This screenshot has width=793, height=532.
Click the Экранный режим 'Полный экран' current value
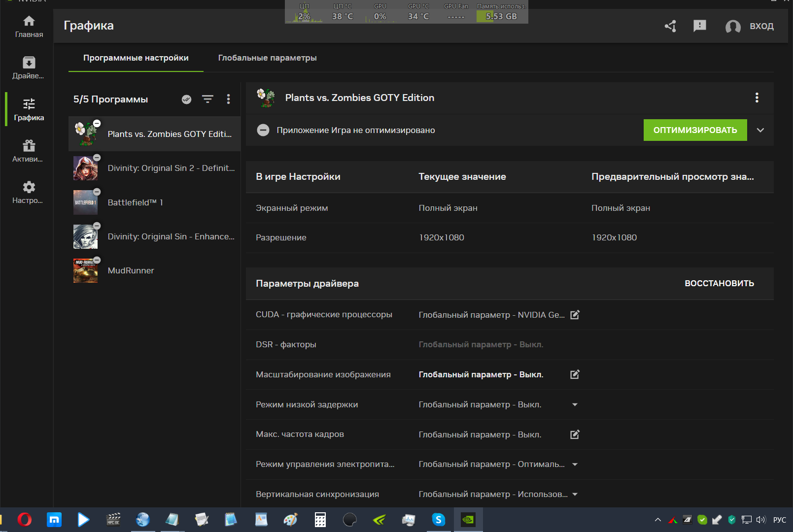tap(448, 208)
